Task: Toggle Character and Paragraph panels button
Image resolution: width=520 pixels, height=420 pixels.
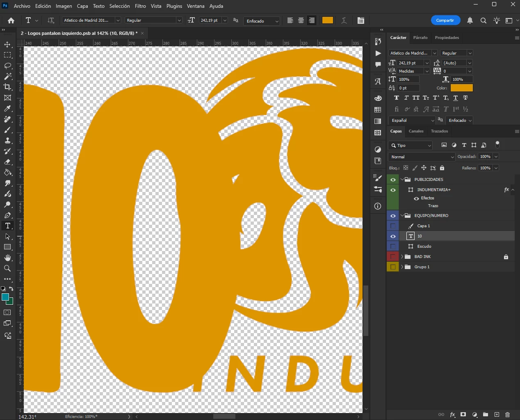Action: click(361, 21)
